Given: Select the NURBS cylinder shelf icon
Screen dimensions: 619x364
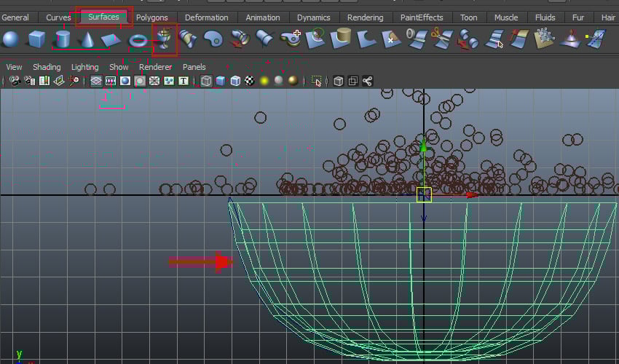Looking at the screenshot, I should [63, 39].
